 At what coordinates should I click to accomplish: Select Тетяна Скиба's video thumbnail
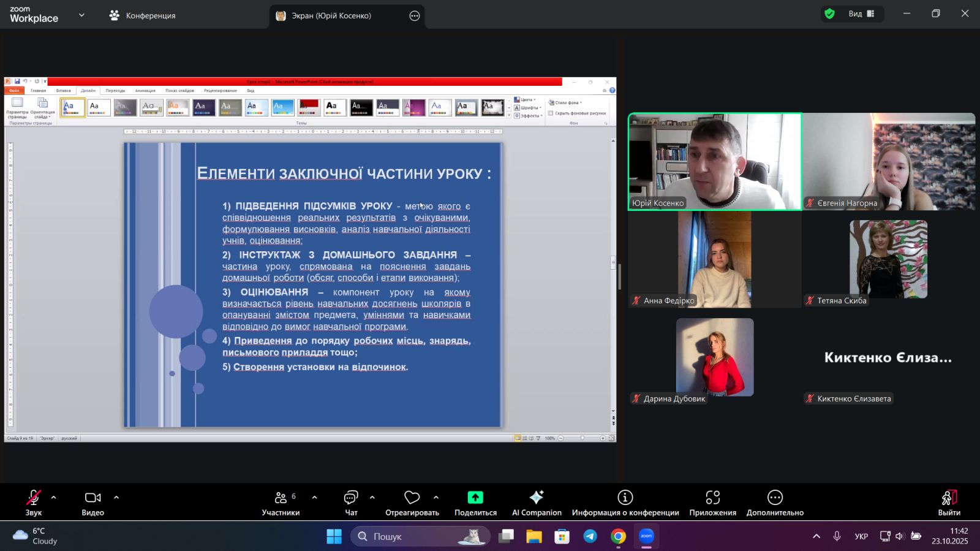coord(888,259)
